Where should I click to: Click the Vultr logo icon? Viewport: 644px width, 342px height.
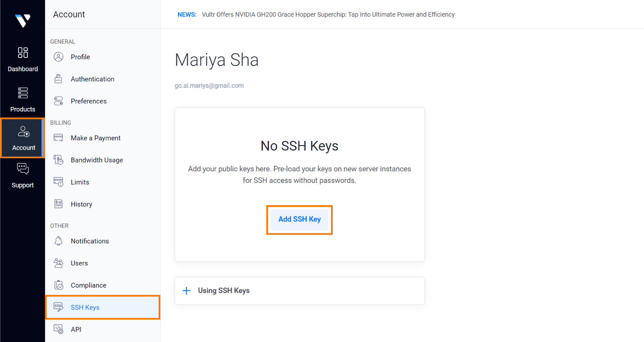[x=23, y=20]
